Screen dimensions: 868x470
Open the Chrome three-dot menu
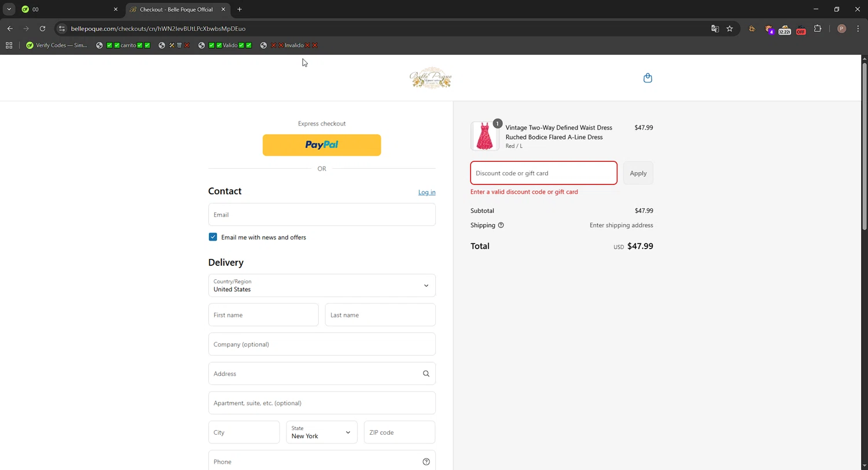[858, 28]
